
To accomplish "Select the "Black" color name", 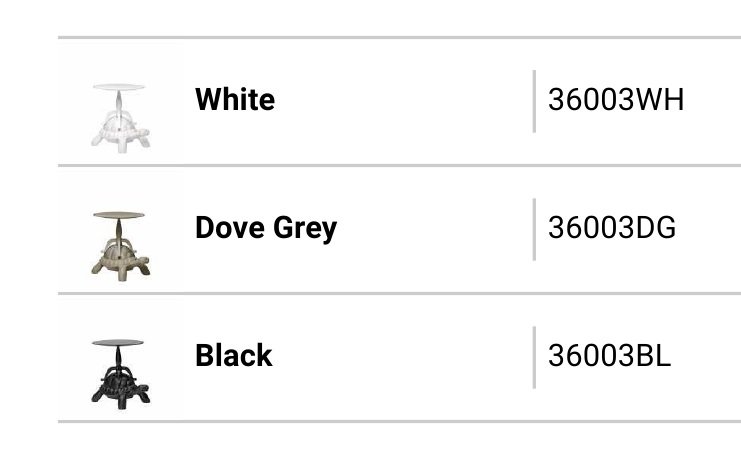I will (234, 356).
